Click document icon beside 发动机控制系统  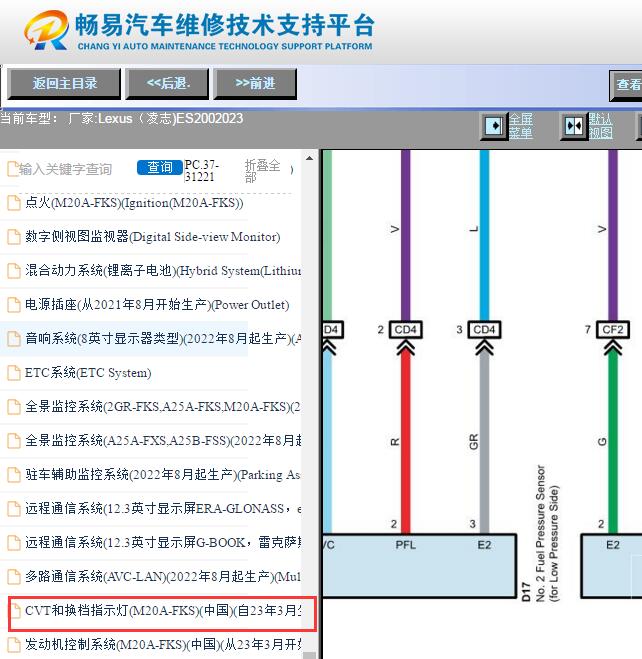[14, 644]
